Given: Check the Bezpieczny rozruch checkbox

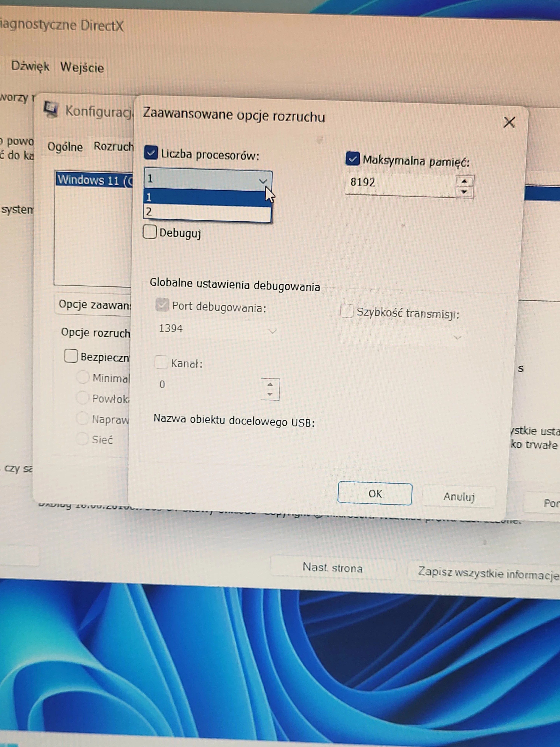Looking at the screenshot, I should 71,356.
